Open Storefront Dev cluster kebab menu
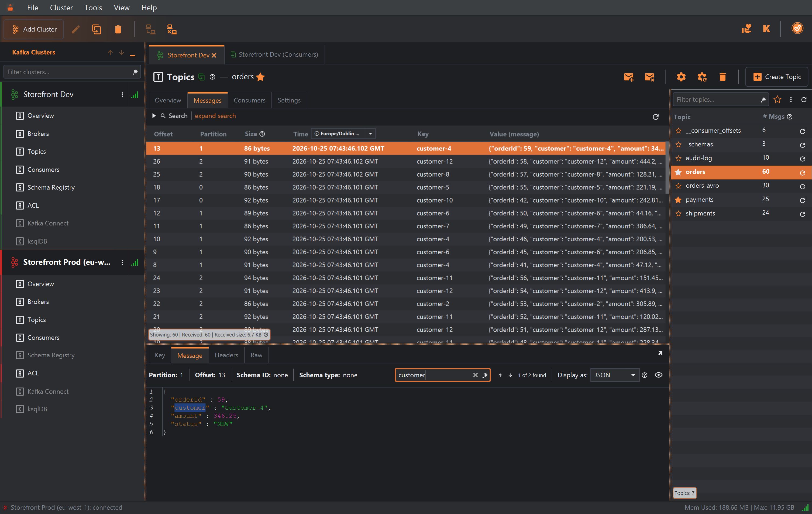The width and height of the screenshot is (812, 514). pos(122,95)
